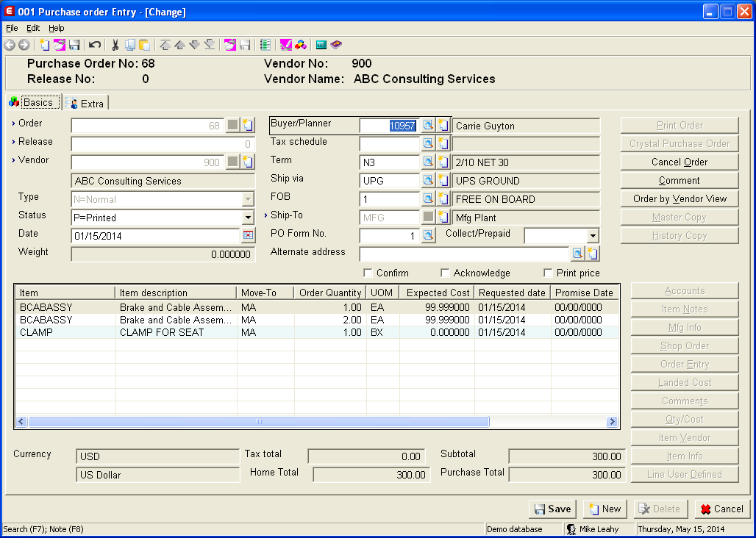Viewport: 756px width, 538px height.
Task: Click the Forward navigation arrow in toolbar
Action: click(24, 46)
